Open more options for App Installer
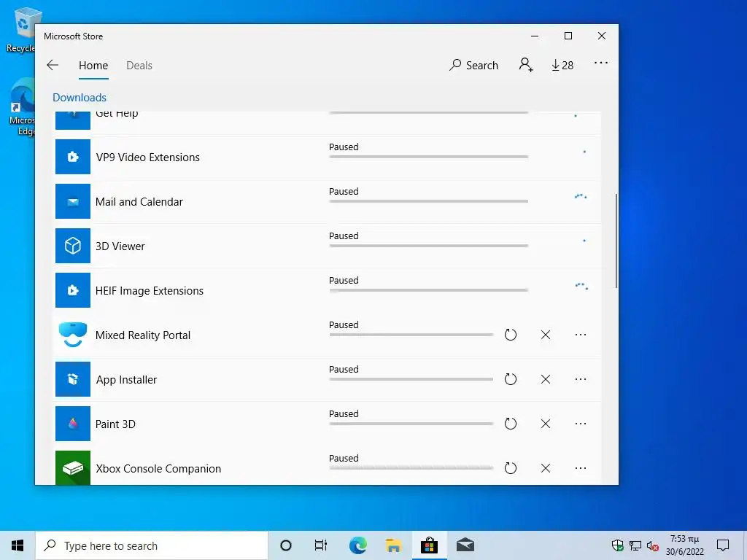 click(580, 379)
